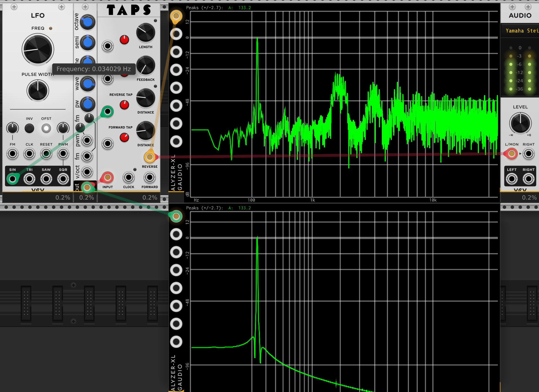Click the TAPS FEEDBACK knob
Screen dimensions: 539x392
click(x=145, y=65)
